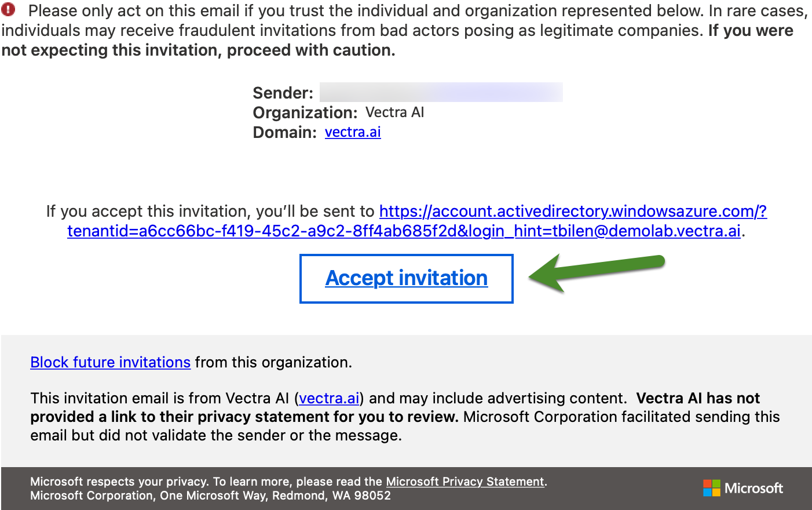Viewport: 812px width, 510px height.
Task: Click the Microsoft wordmark text in footer
Action: pyautogui.click(x=754, y=488)
